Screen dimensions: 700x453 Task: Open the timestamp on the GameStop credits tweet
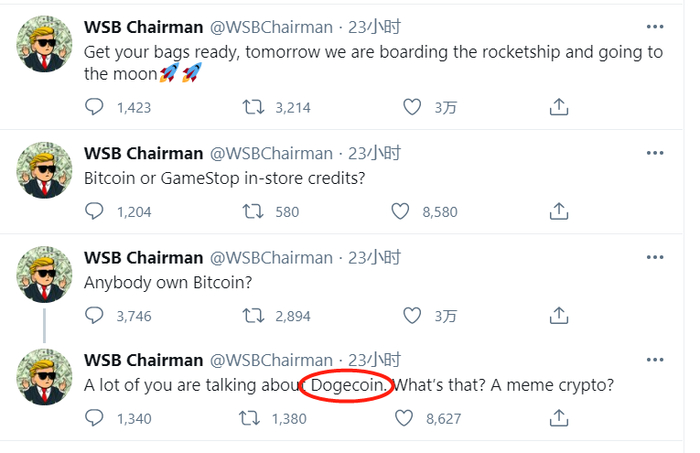coord(374,153)
